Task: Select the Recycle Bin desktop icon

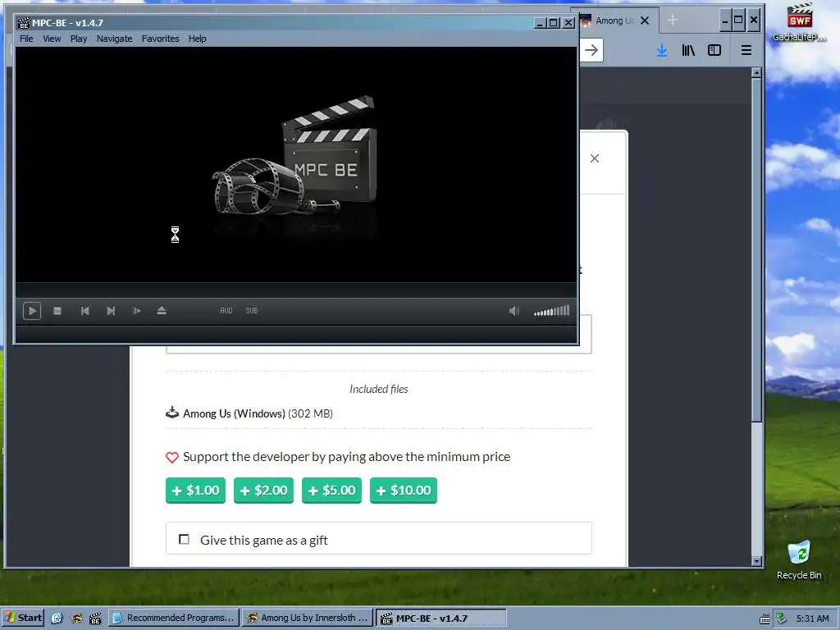Action: click(799, 559)
